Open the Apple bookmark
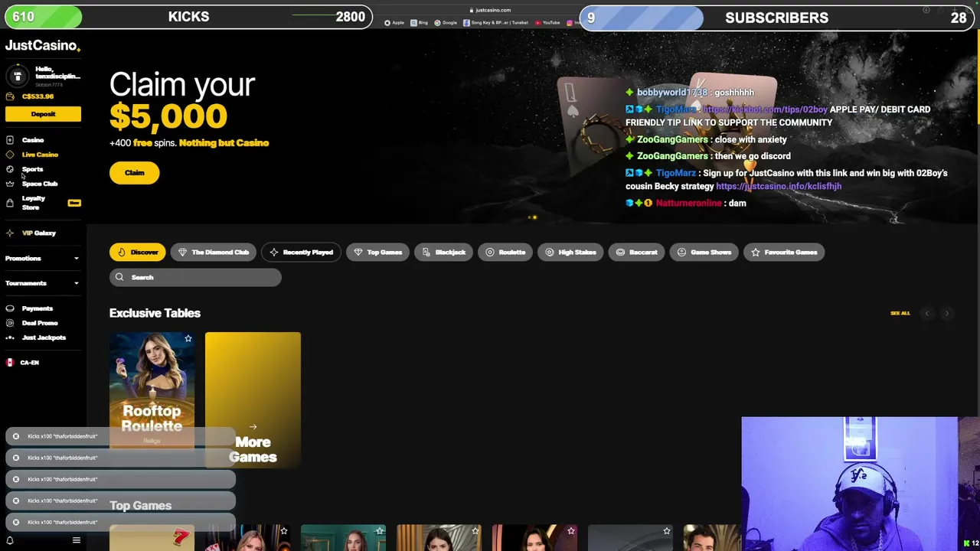The height and width of the screenshot is (551, 980). 394,23
